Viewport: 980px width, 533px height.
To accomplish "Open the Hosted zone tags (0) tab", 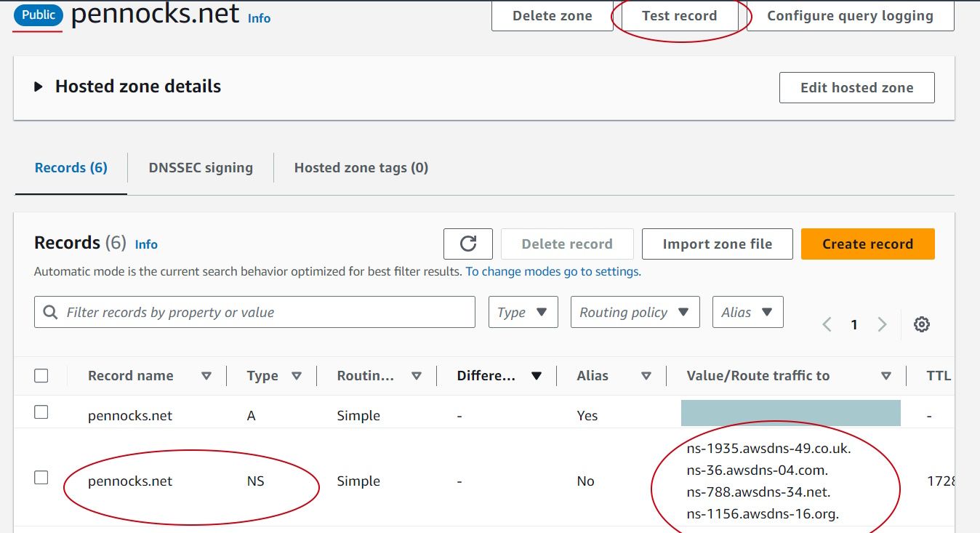I will click(361, 168).
